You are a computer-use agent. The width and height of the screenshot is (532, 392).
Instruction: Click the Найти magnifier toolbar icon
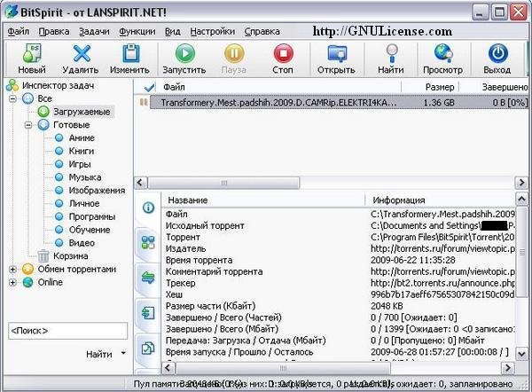click(x=392, y=53)
